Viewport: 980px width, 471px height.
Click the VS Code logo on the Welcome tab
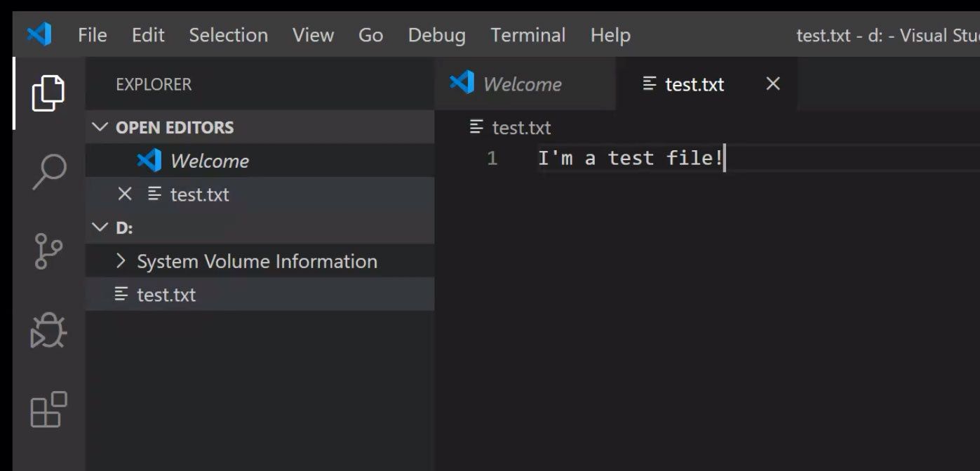point(463,84)
